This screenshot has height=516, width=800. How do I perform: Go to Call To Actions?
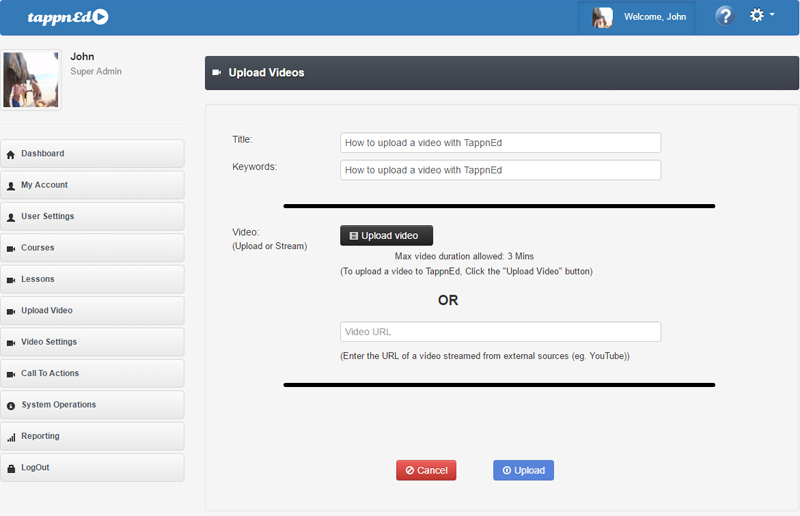pyautogui.click(x=92, y=374)
